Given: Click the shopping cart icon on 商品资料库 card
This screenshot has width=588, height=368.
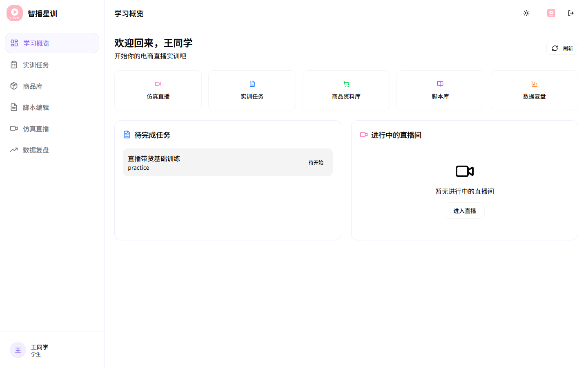Looking at the screenshot, I should point(346,83).
